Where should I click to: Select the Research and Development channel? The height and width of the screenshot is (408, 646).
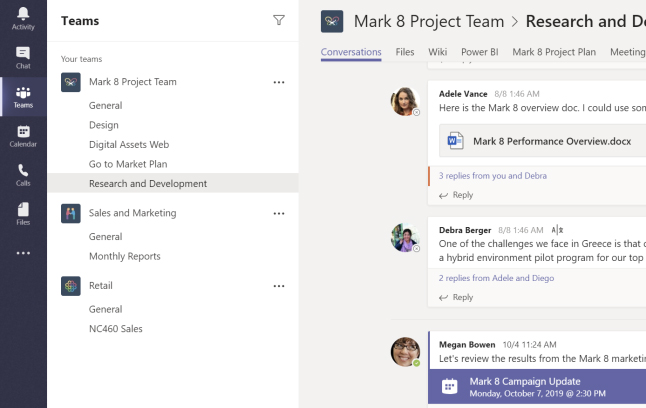[x=173, y=183]
